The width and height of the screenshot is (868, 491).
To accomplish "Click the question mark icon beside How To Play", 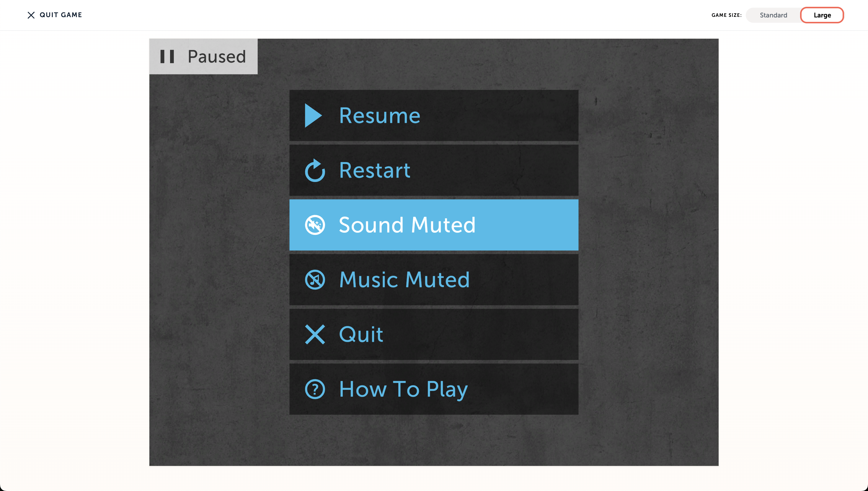I will click(x=315, y=389).
